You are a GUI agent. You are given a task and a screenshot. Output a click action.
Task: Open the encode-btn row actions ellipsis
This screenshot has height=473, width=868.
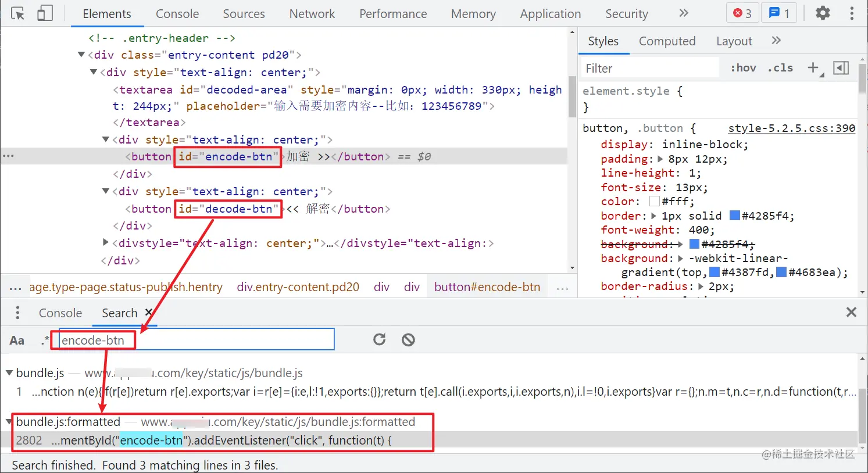click(x=8, y=156)
